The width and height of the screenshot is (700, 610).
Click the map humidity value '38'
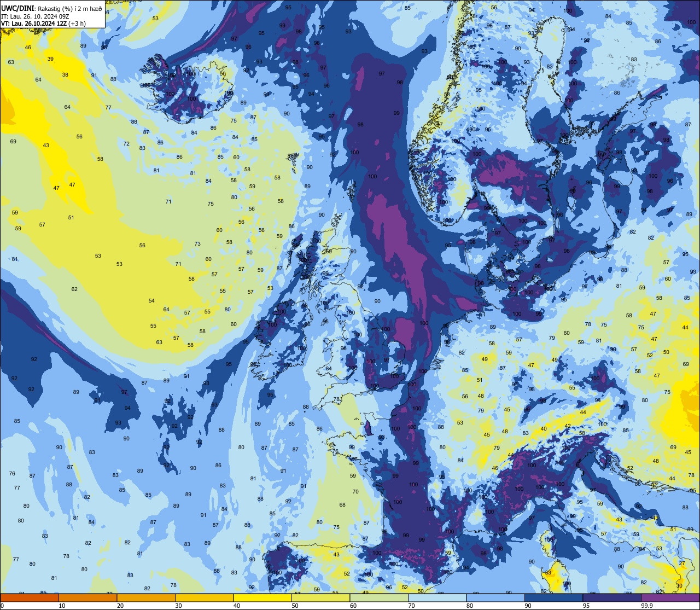pyautogui.click(x=65, y=74)
